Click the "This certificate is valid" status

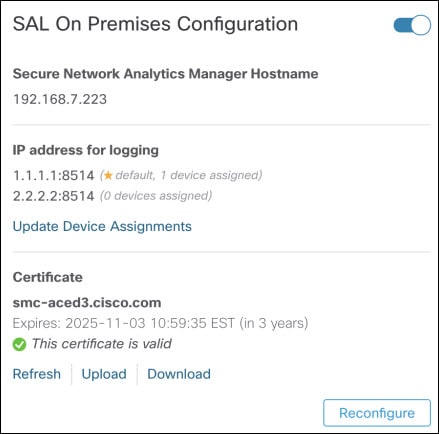(102, 344)
